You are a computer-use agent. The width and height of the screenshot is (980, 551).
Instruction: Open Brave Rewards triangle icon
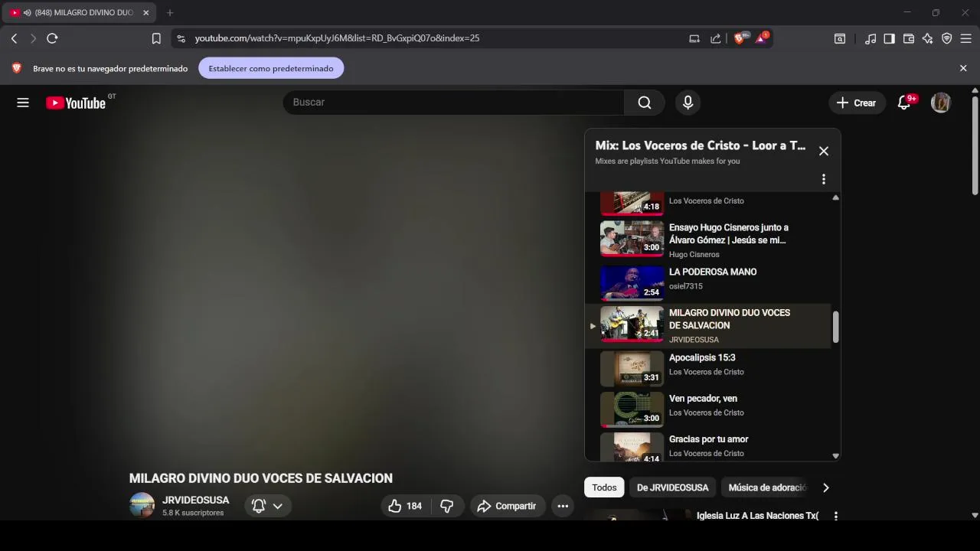[762, 37]
